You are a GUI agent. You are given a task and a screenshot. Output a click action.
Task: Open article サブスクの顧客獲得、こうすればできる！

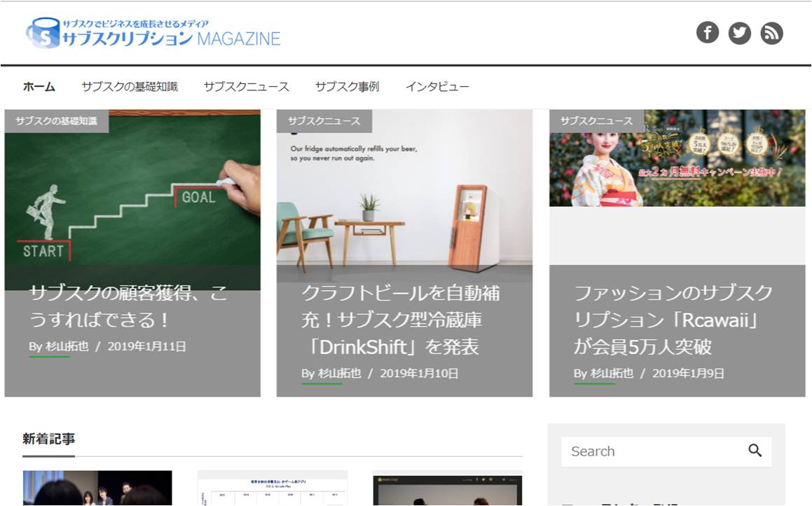[128, 306]
